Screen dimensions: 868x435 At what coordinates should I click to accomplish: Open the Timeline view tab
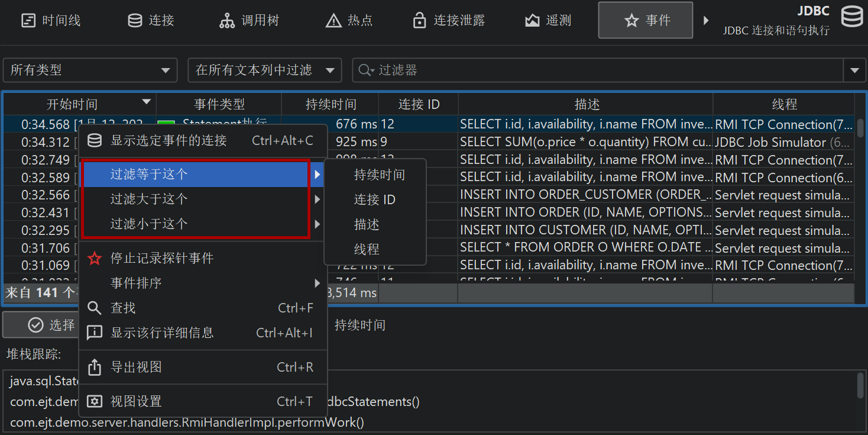[51, 21]
